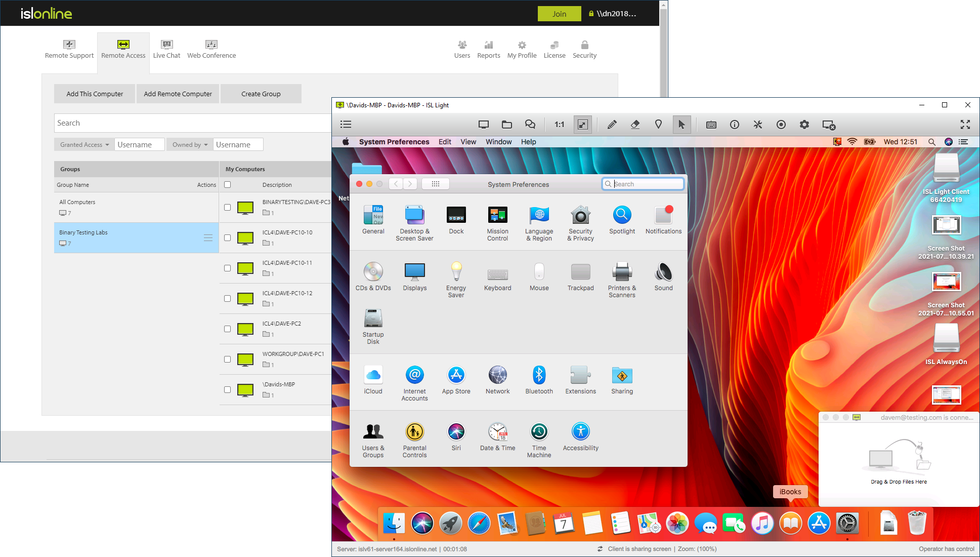This screenshot has height=557, width=980.
Task: Click the computers Search field in islonline
Action: pyautogui.click(x=193, y=123)
